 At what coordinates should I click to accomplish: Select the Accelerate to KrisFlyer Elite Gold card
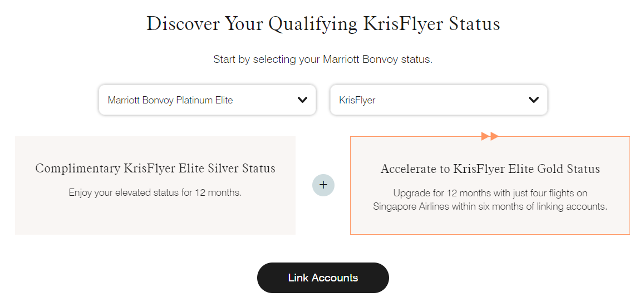(490, 185)
